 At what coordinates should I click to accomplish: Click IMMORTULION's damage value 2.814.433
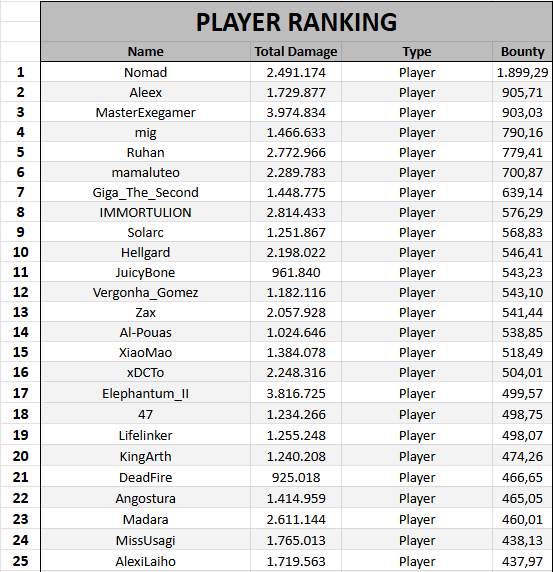(x=296, y=212)
